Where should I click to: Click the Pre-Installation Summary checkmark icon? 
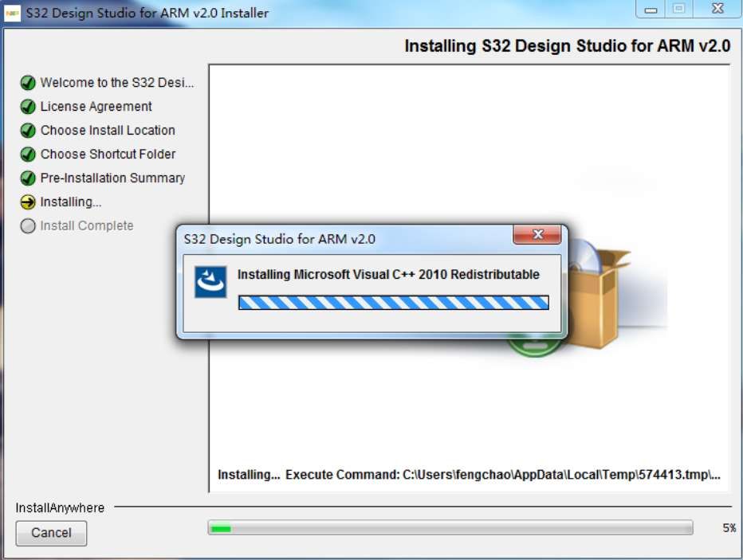tap(27, 178)
